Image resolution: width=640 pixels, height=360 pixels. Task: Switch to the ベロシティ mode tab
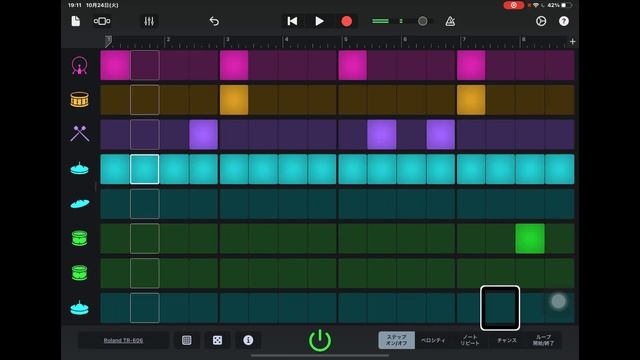click(x=433, y=340)
